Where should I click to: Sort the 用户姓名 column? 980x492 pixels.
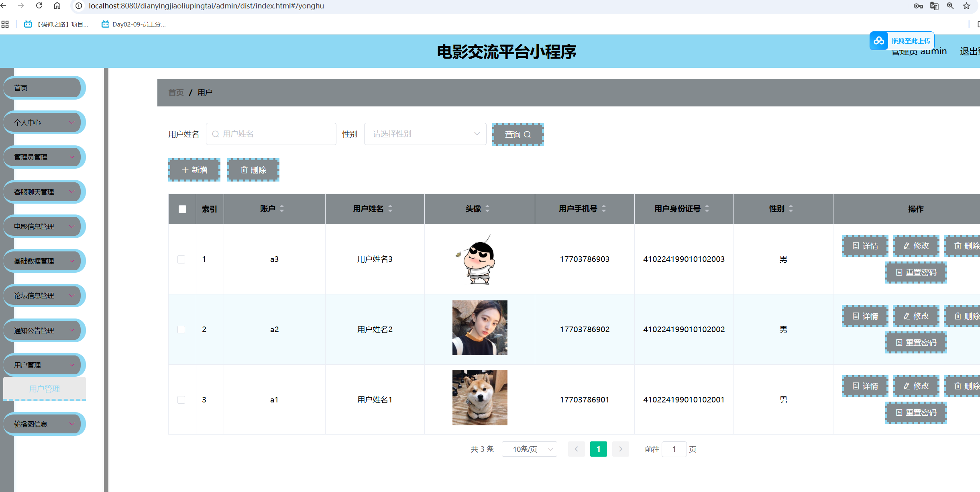(390, 208)
